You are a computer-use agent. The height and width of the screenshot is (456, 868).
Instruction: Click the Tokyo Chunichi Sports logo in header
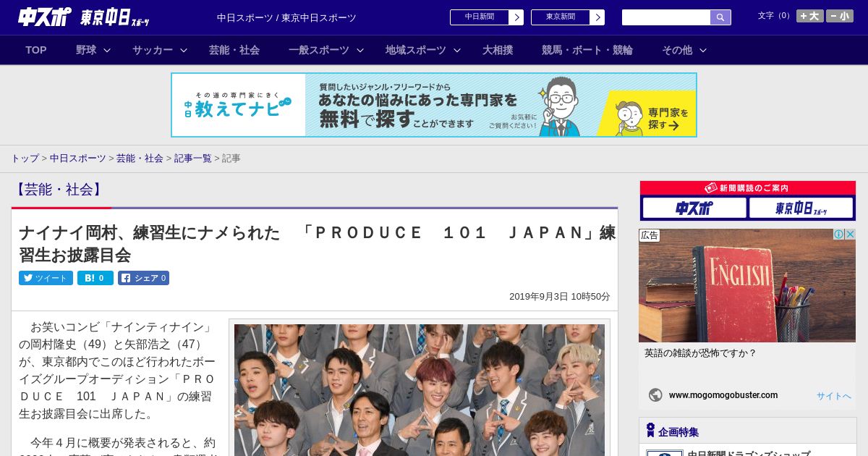pyautogui.click(x=115, y=17)
